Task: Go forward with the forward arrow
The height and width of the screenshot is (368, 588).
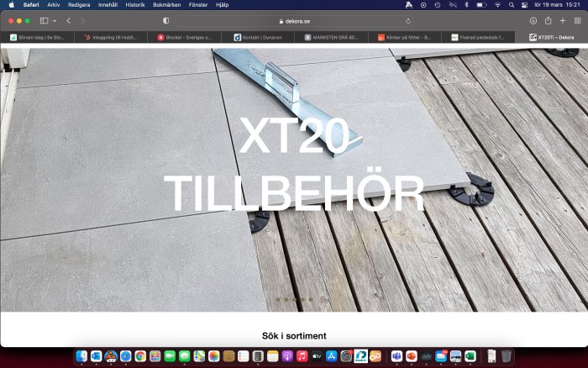Action: click(x=83, y=21)
